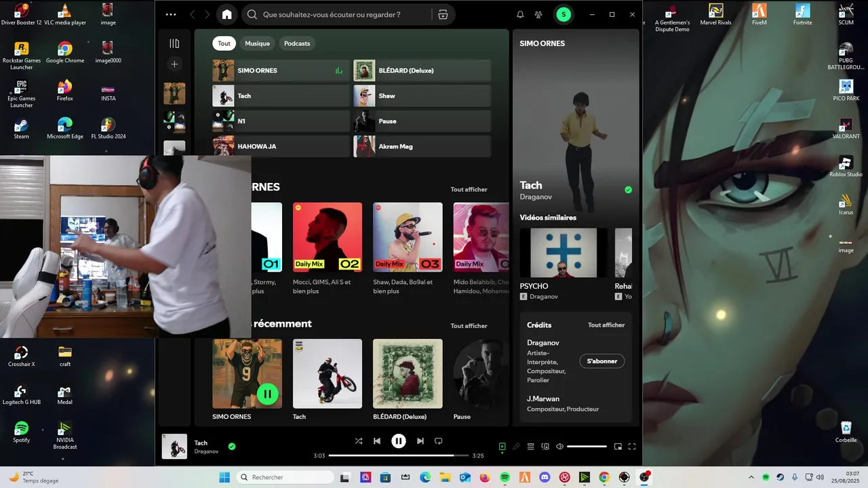Open Spotify from the taskbar
868x488 pixels.
pos(505,477)
